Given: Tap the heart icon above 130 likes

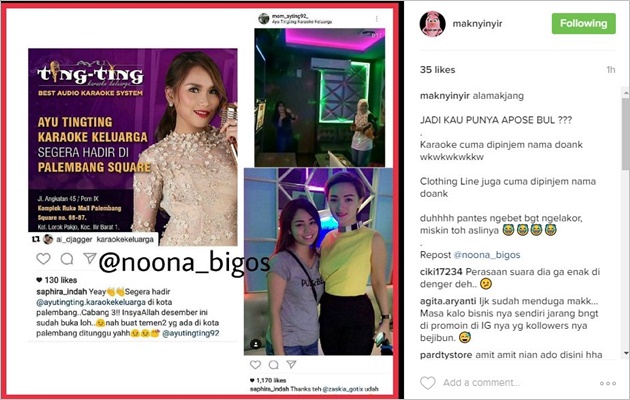Looking at the screenshot, I should click(x=43, y=259).
